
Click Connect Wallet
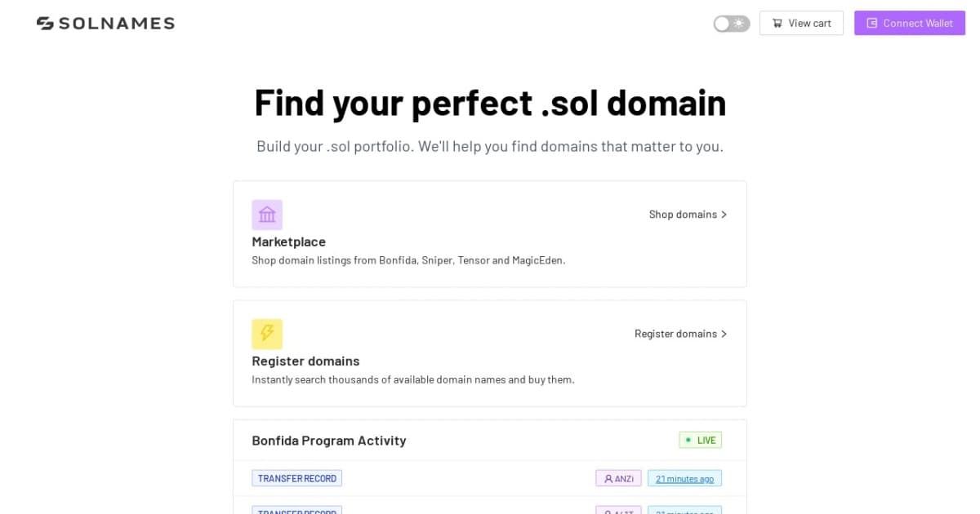point(910,23)
